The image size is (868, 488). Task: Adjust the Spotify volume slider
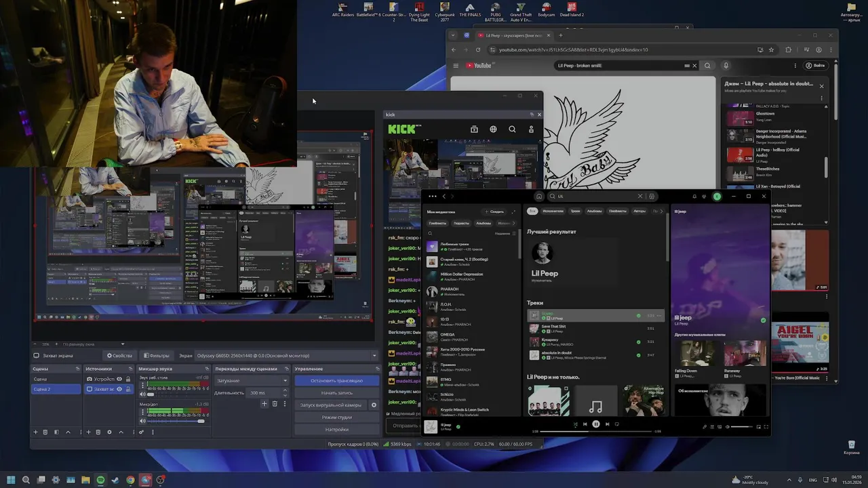pyautogui.click(x=741, y=427)
